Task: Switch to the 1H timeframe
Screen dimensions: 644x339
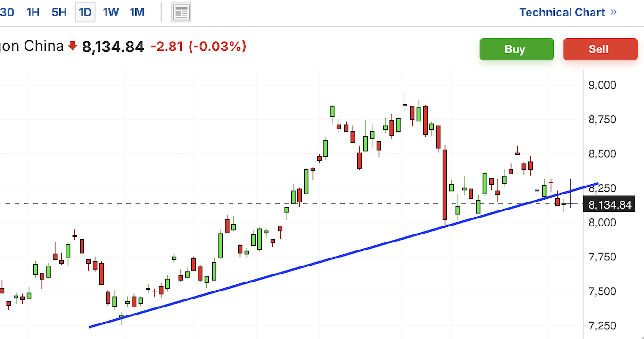Action: pyautogui.click(x=33, y=12)
